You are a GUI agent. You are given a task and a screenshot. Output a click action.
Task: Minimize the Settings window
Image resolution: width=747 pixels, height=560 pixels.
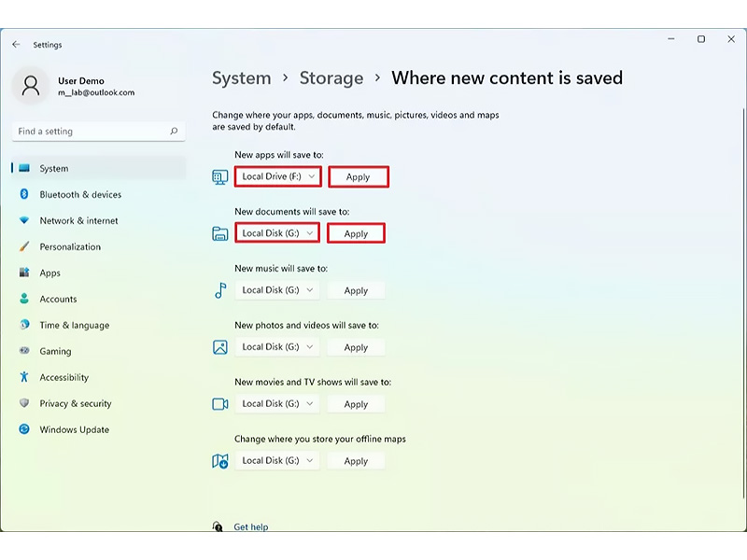(671, 39)
